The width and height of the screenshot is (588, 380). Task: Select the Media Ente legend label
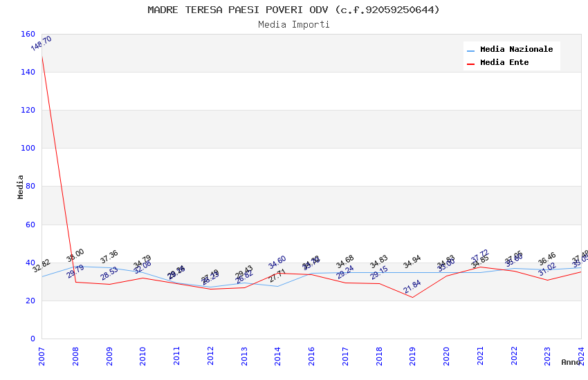tap(504, 62)
